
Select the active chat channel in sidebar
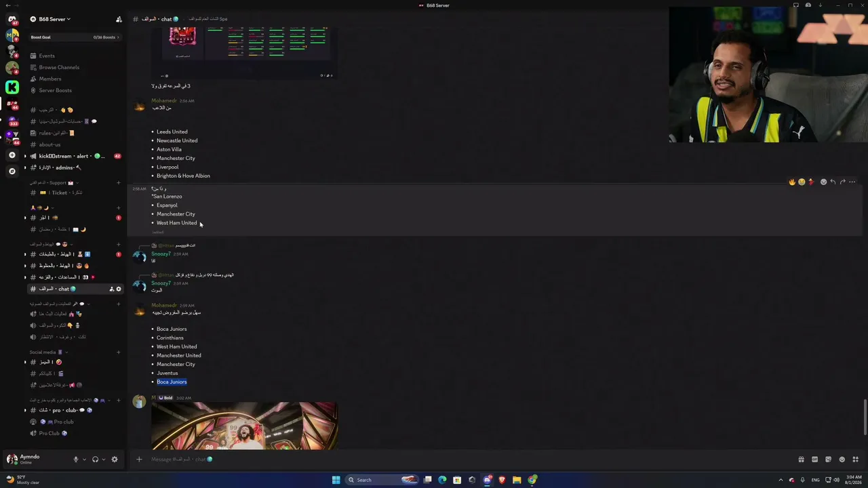coord(75,289)
